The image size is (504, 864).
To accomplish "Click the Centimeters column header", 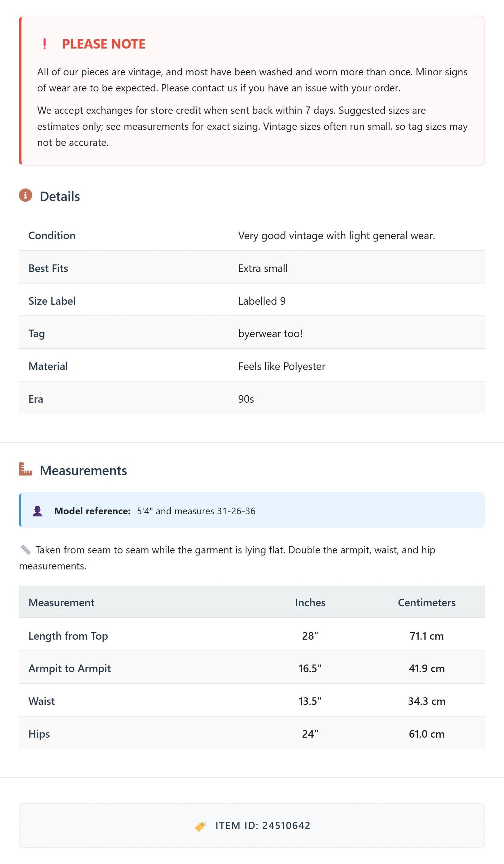I will click(427, 603).
